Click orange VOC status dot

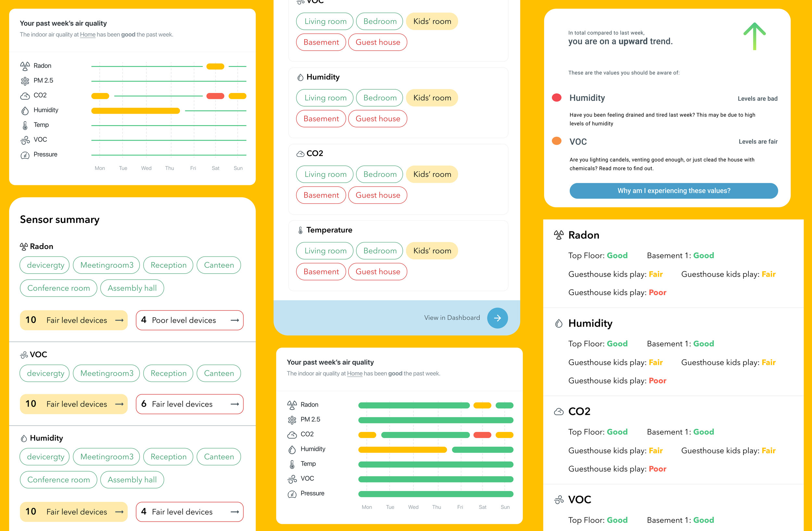[556, 141]
